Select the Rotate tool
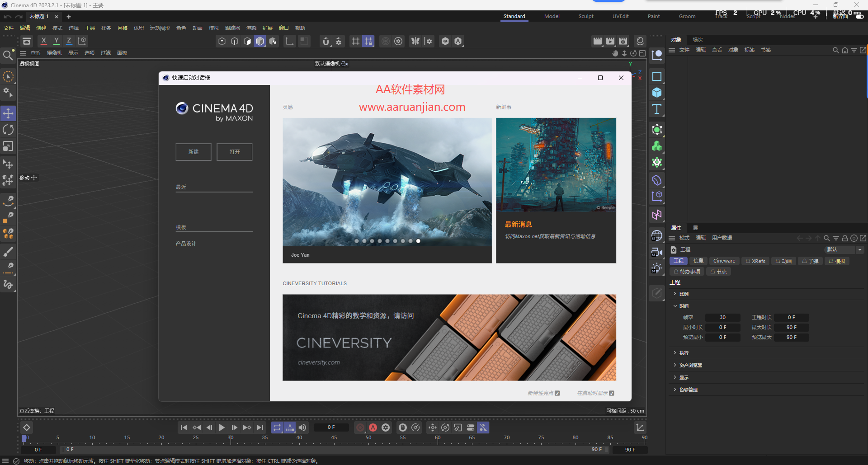 [8, 130]
